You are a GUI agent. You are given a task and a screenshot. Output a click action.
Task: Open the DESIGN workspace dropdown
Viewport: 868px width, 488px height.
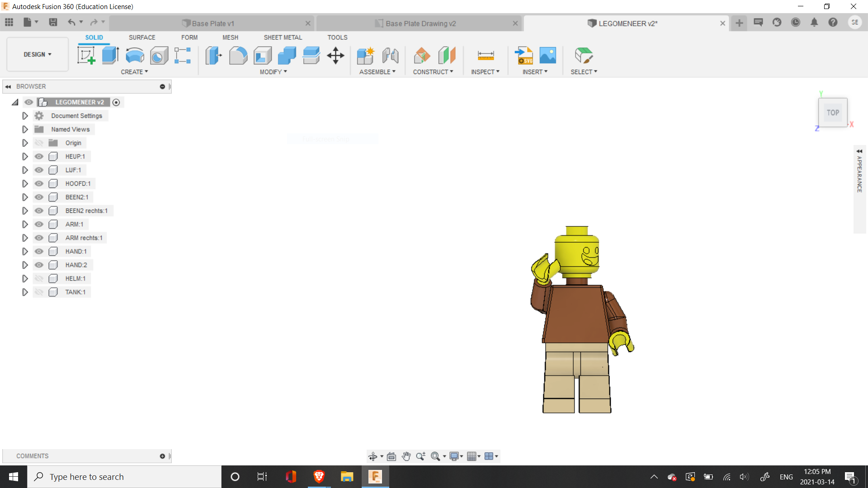pyautogui.click(x=37, y=54)
